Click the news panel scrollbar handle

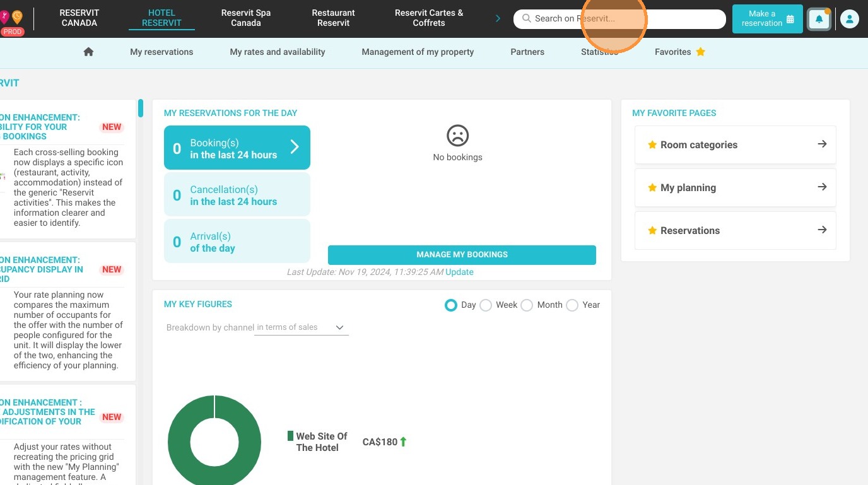point(141,108)
